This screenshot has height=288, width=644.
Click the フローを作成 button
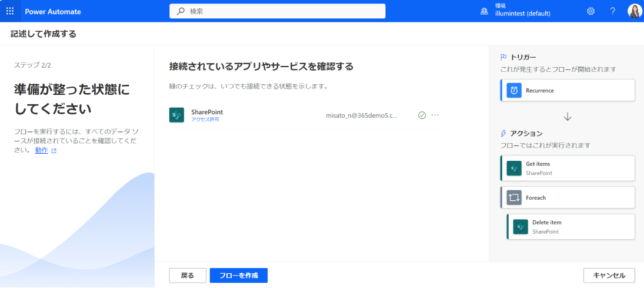click(239, 275)
